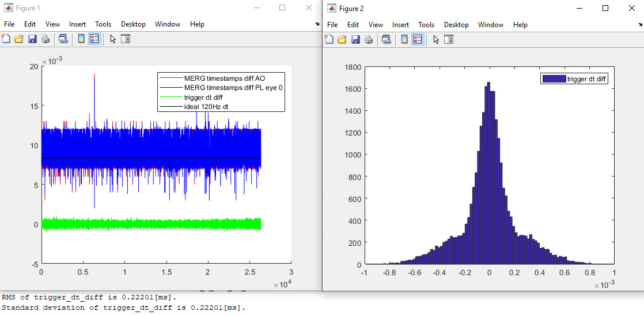Click Link Plot icon in Figure 2 toolbar
The width and height of the screenshot is (644, 315).
tap(386, 39)
